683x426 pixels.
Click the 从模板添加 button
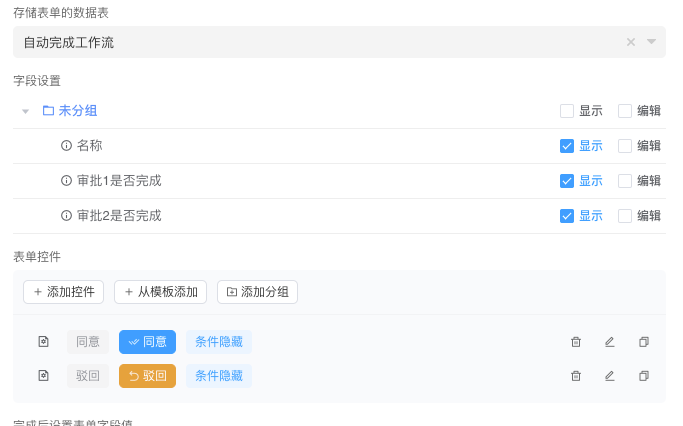tap(160, 292)
